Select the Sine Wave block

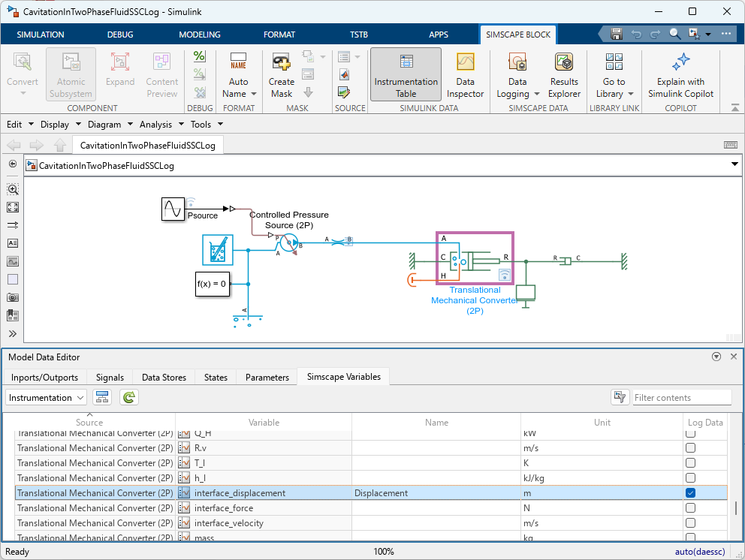click(x=173, y=209)
